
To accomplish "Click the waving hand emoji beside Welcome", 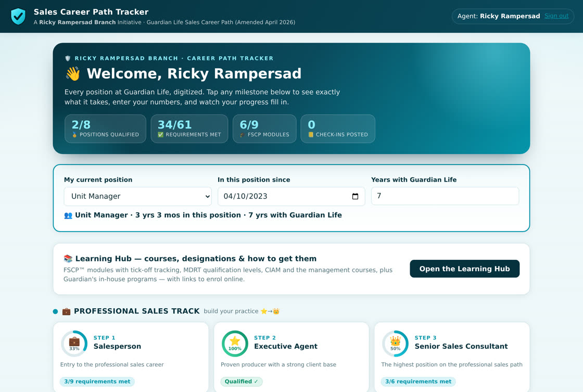I will coord(73,73).
